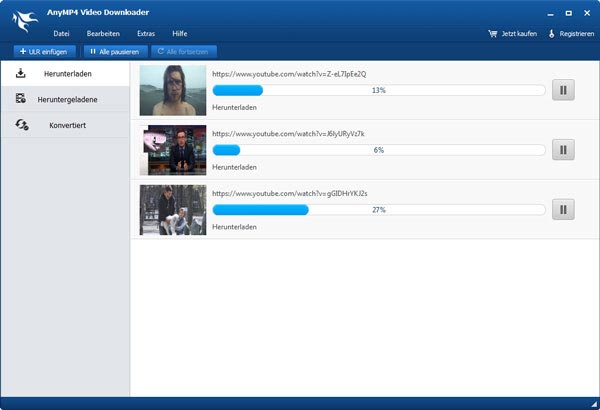This screenshot has width=600, height=410.
Task: Click URL ending gGIDHrYKJ2s
Action: click(290, 193)
